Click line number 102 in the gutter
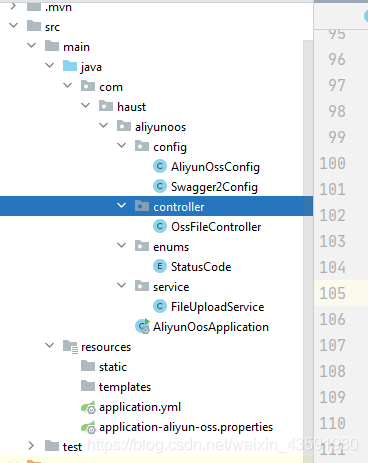 click(332, 215)
